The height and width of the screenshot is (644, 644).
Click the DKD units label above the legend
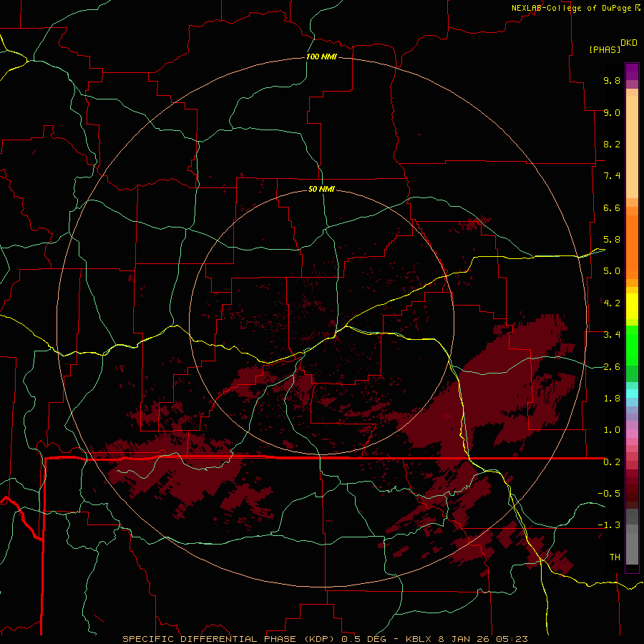628,43
